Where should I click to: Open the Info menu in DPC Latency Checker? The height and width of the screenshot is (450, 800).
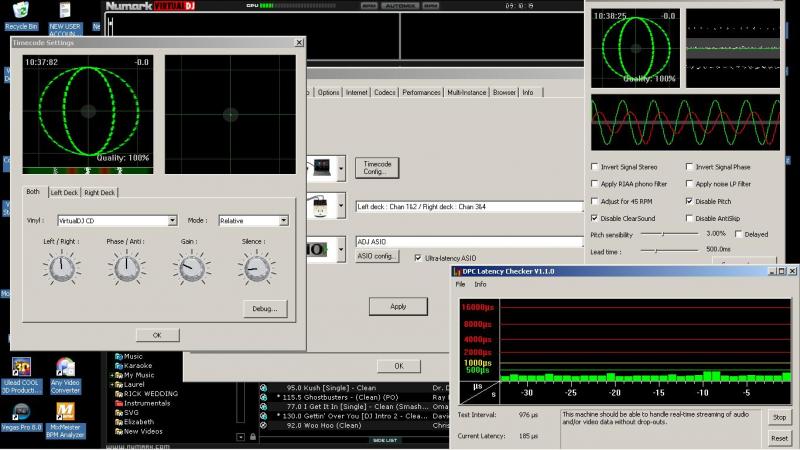(x=480, y=284)
